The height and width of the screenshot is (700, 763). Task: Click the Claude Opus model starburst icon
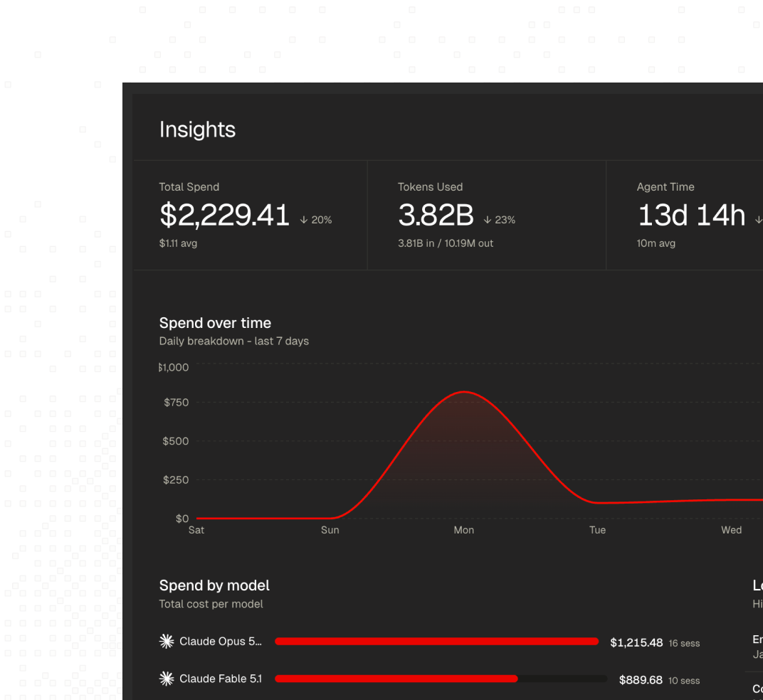[x=167, y=641]
